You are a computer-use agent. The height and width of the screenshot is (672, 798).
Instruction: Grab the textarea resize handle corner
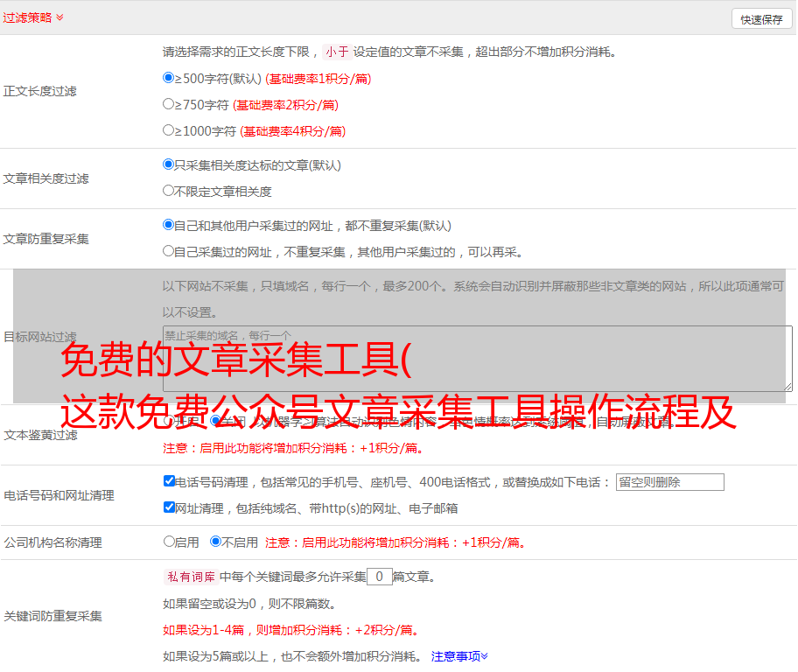click(788, 388)
